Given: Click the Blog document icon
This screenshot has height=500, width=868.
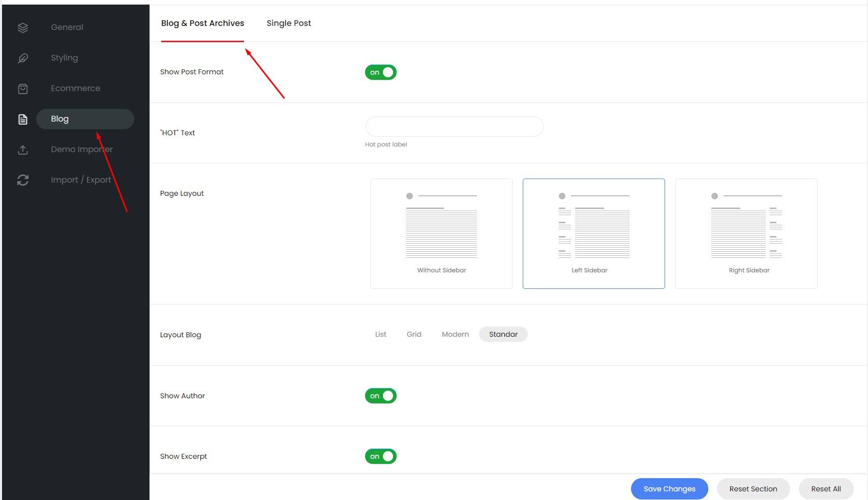Looking at the screenshot, I should (x=23, y=119).
